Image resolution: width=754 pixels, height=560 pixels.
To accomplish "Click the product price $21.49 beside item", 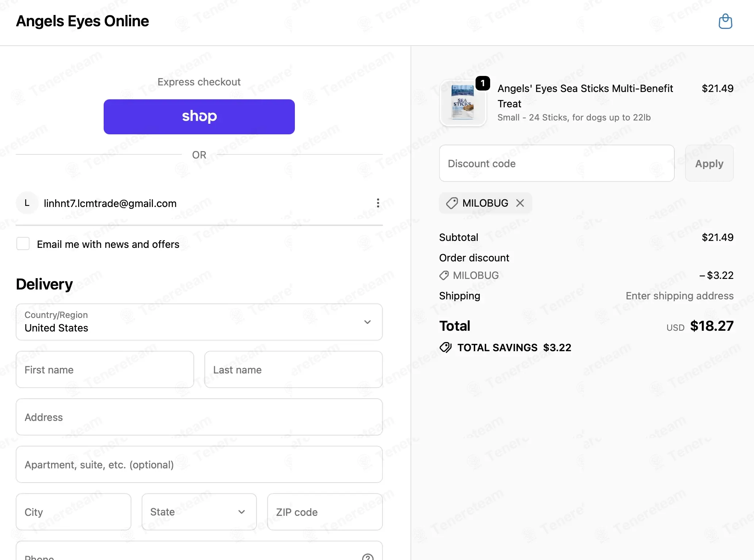I will [718, 88].
